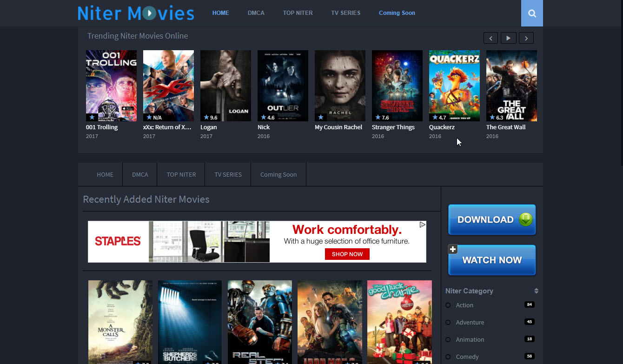Collapse the Niter Category panel arrows

click(x=536, y=291)
